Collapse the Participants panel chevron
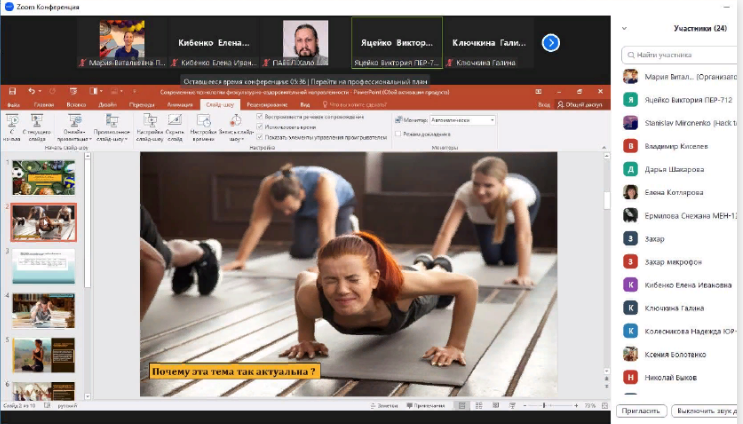Viewport: 743px width, 424px height. 624,28
